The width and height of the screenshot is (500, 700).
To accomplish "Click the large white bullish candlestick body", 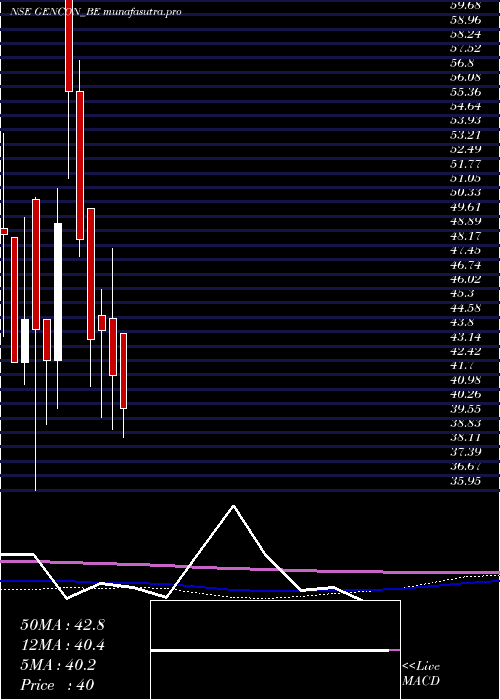I will coord(58,292).
